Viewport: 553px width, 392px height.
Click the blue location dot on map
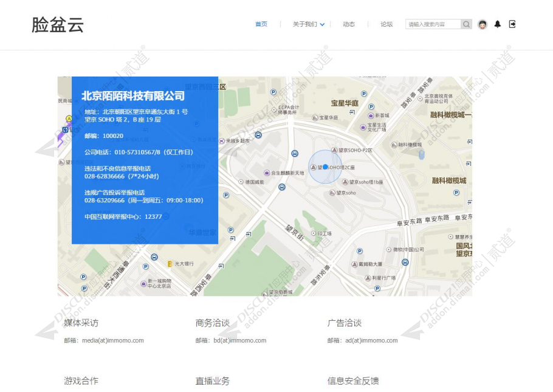pyautogui.click(x=325, y=167)
